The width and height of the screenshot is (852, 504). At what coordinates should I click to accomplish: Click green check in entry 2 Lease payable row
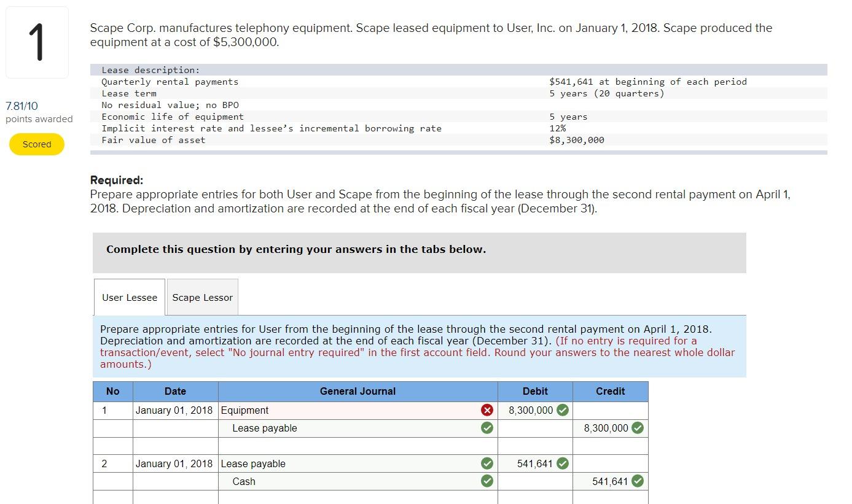(487, 463)
